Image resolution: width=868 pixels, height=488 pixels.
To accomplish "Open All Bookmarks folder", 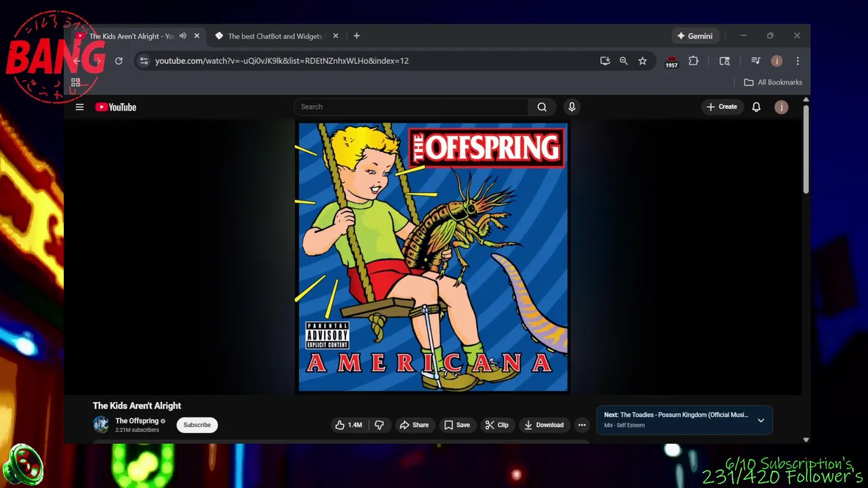I will coord(772,83).
